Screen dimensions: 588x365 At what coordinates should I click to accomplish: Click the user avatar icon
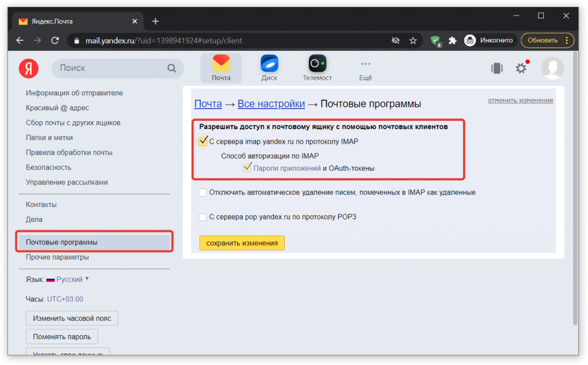coord(552,68)
